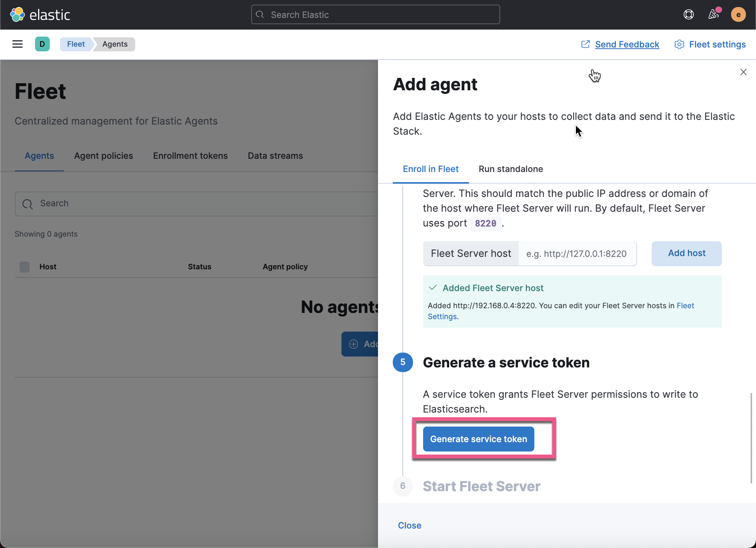756x548 pixels.
Task: Click the magnifier icon in Search Elastic
Action: pos(260,15)
